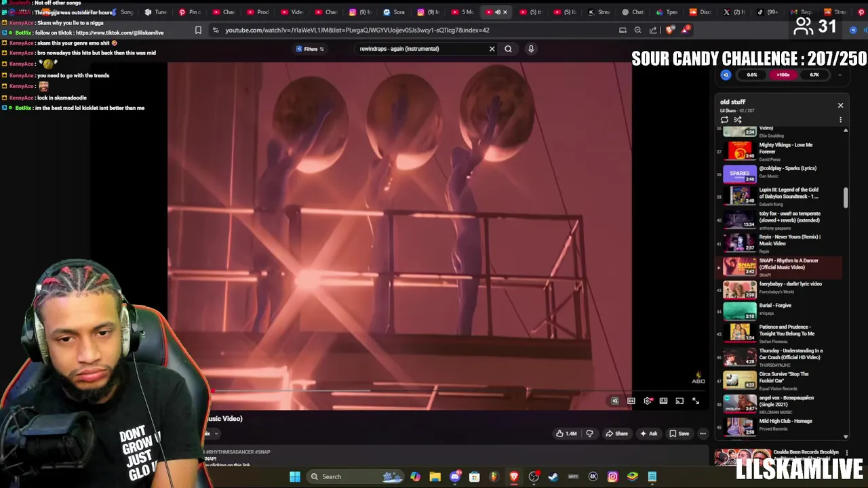The image size is (868, 488).
Task: Save video to a playlist
Action: pyautogui.click(x=679, y=434)
